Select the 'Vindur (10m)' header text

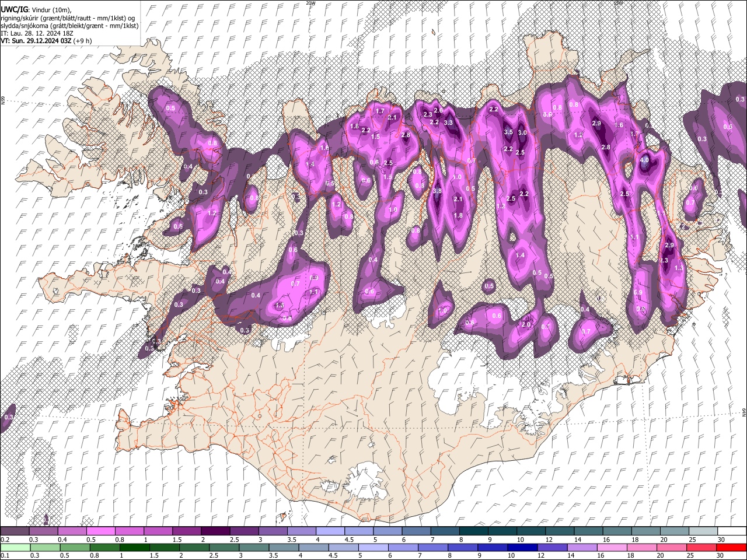pyautogui.click(x=52, y=10)
